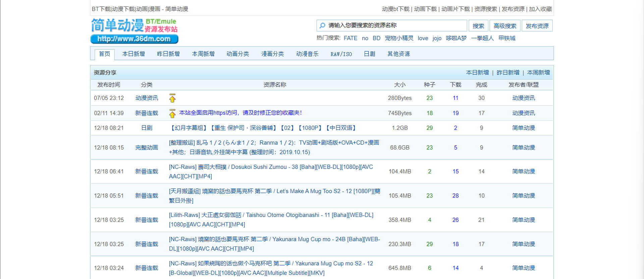Click publisher 动漫资讯 in the 280Bytes row
644x279 pixels.
[524, 98]
